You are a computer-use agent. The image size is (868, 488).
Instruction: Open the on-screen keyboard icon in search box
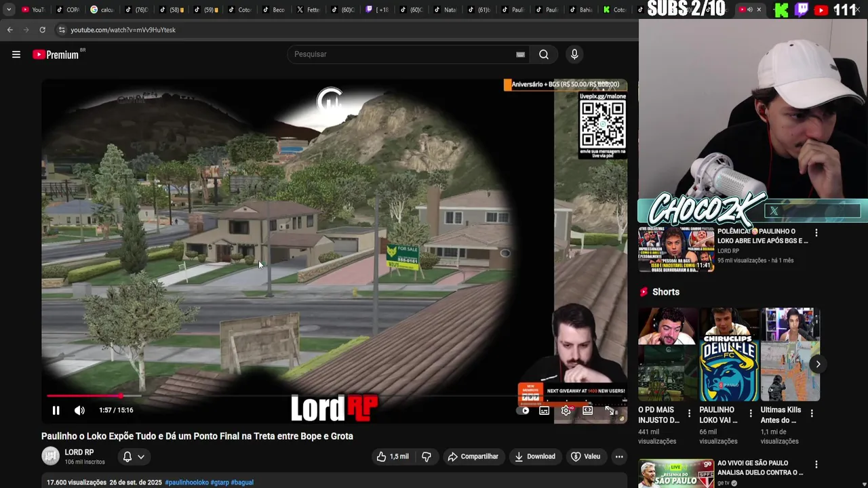point(520,54)
